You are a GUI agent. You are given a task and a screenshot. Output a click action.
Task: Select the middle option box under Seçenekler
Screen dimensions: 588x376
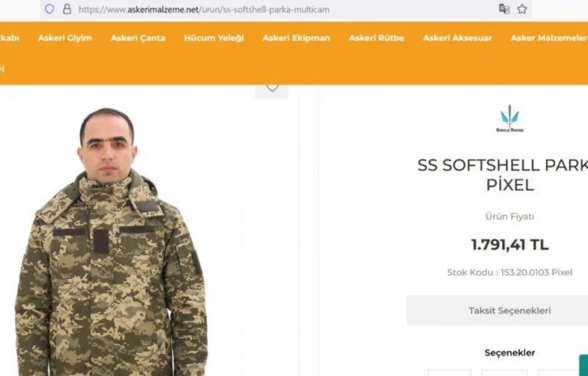point(505,373)
